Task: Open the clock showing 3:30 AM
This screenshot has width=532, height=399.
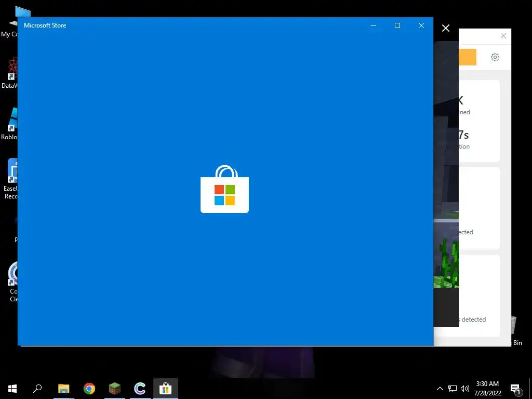Action: coord(487,389)
